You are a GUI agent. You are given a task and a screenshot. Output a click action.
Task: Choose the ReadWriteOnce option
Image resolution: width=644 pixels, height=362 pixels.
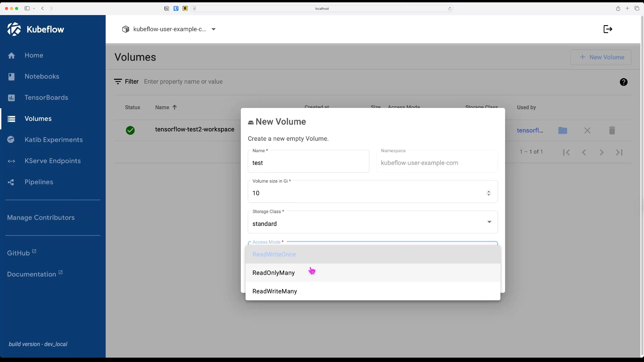(x=274, y=254)
